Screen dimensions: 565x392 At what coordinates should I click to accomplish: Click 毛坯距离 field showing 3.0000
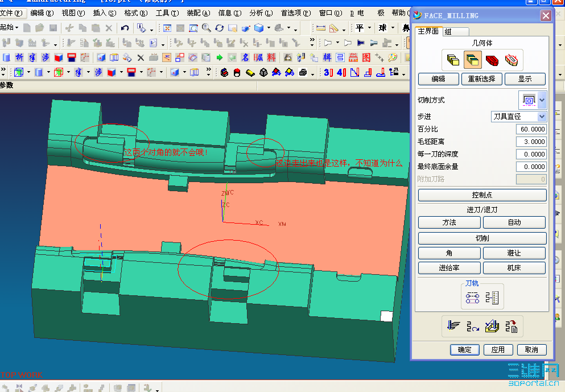pos(531,142)
